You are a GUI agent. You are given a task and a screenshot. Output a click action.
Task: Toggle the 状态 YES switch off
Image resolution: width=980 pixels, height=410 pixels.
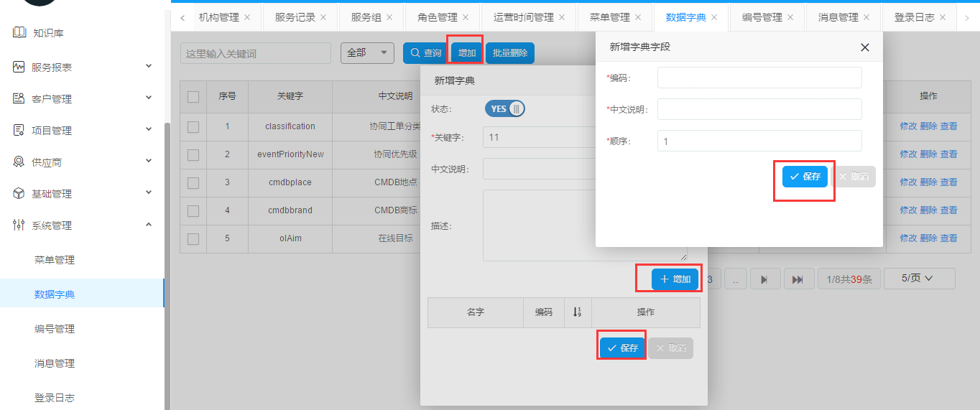click(505, 109)
